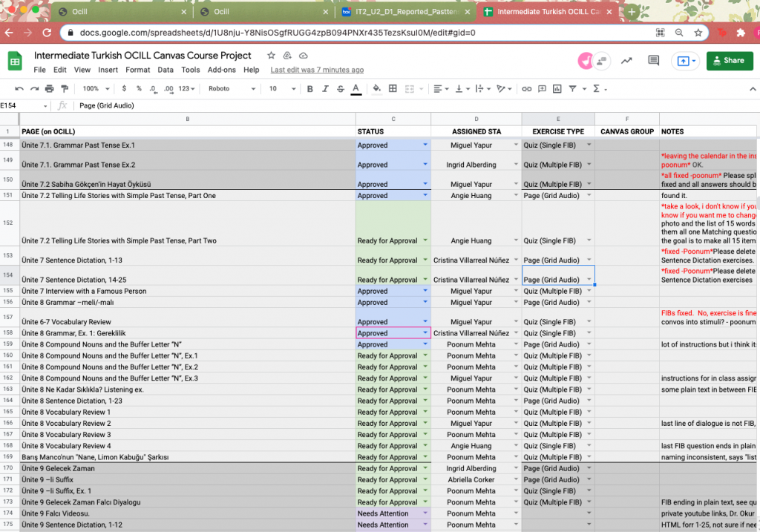Click the browser address bar URL
760x532 pixels.
point(278,33)
